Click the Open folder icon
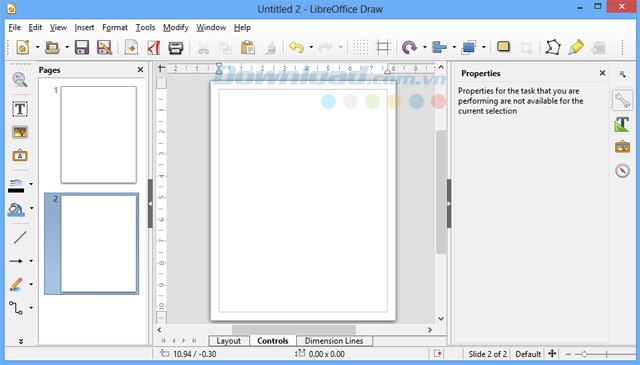 pyautogui.click(x=52, y=47)
